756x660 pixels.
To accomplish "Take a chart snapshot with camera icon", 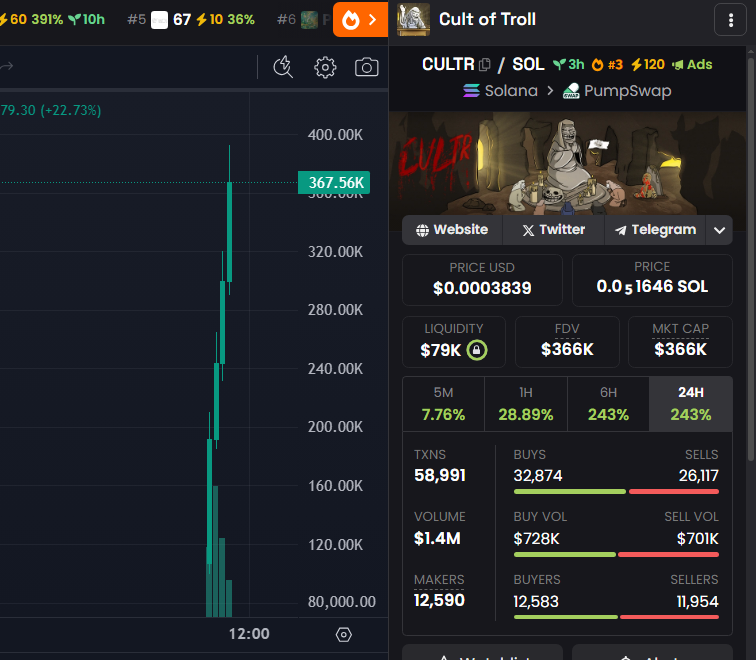I will (x=366, y=67).
